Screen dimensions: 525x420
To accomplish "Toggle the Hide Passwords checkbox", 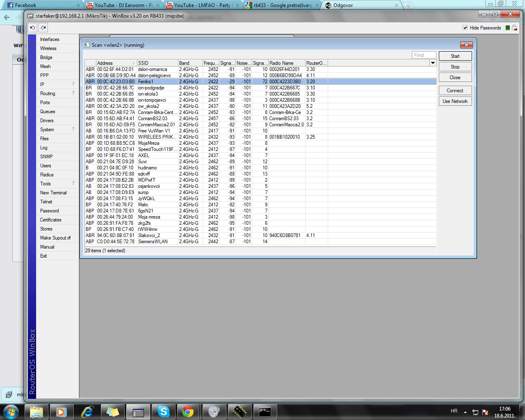I will click(x=465, y=27).
